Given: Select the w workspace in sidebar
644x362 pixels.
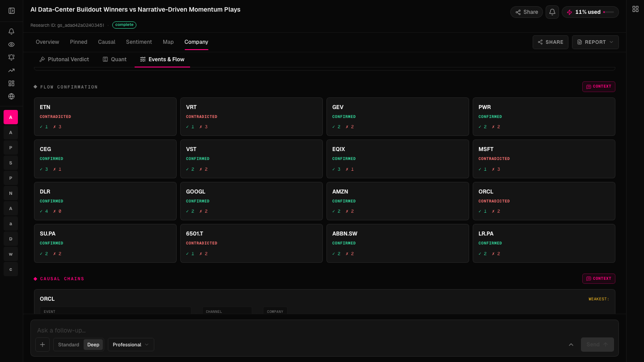Looking at the screenshot, I should [11, 254].
